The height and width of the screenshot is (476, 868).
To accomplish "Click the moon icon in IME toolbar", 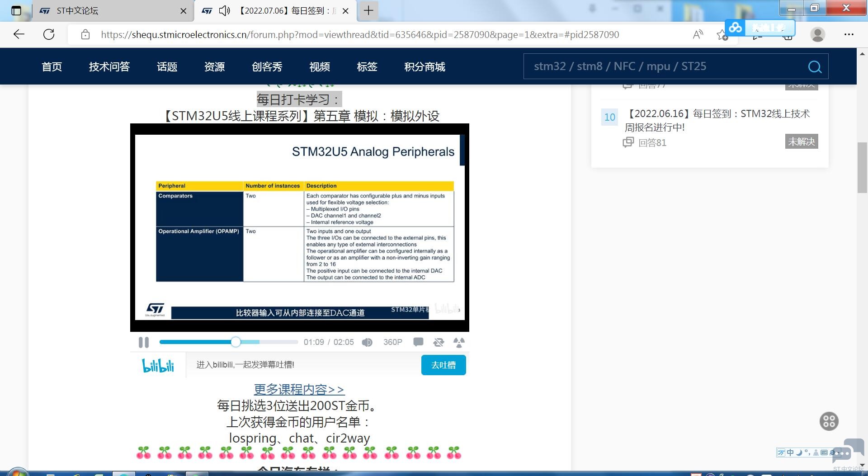I will click(799, 452).
